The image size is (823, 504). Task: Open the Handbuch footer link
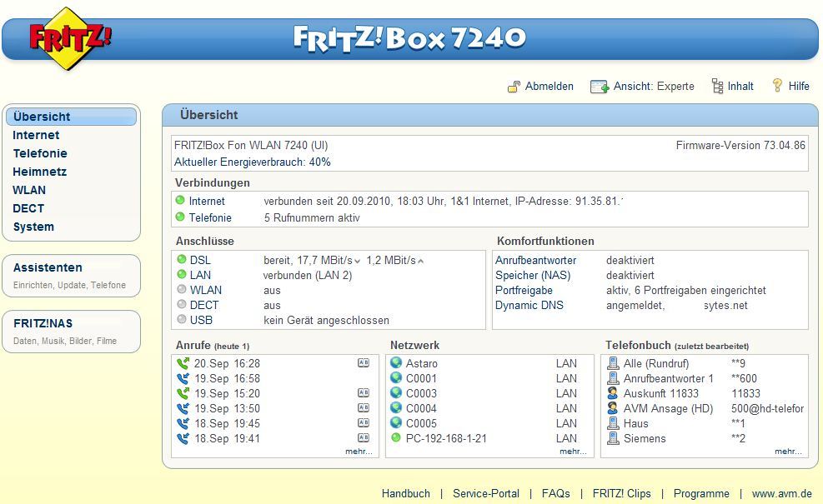[406, 493]
